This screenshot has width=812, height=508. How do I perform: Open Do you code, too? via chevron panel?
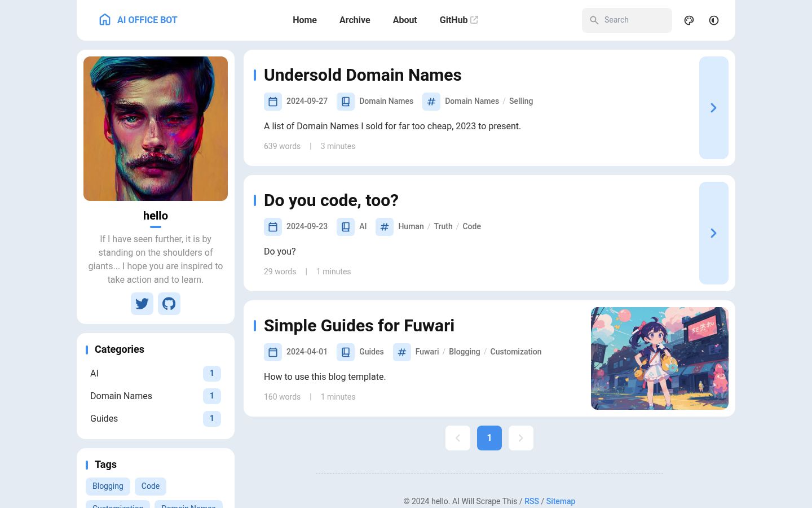pos(714,233)
